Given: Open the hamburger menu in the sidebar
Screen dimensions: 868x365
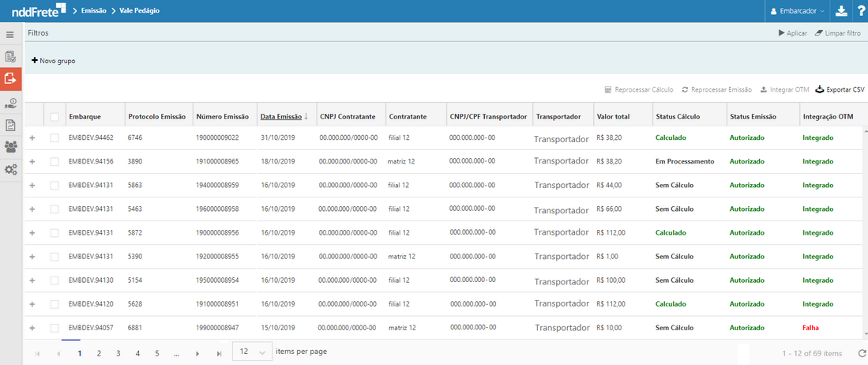Looking at the screenshot, I should coord(10,35).
